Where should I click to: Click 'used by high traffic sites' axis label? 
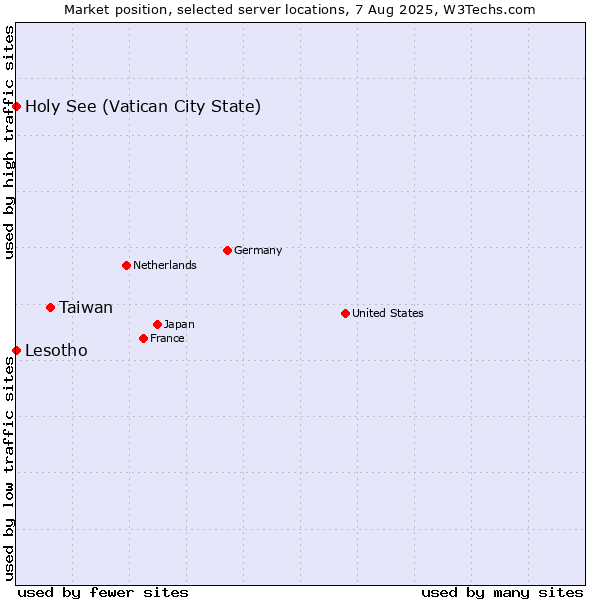8,142
